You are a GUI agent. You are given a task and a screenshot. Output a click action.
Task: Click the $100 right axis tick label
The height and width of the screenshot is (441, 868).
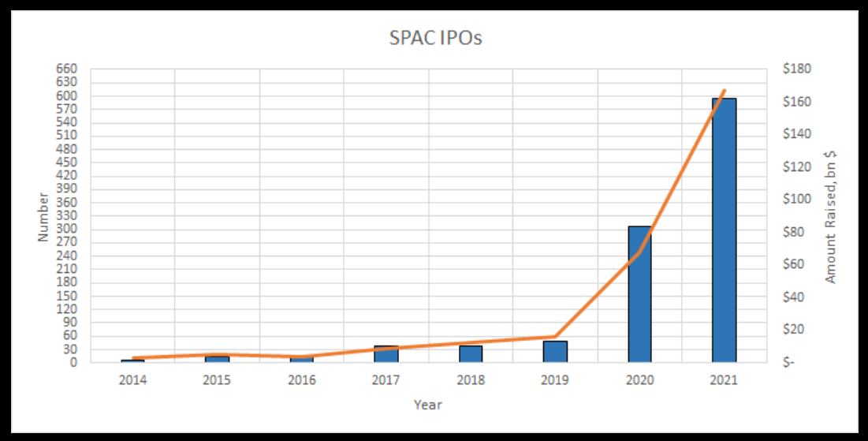pyautogui.click(x=796, y=200)
